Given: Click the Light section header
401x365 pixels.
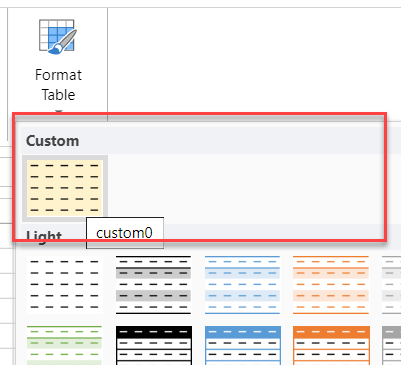Looking at the screenshot, I should [44, 236].
